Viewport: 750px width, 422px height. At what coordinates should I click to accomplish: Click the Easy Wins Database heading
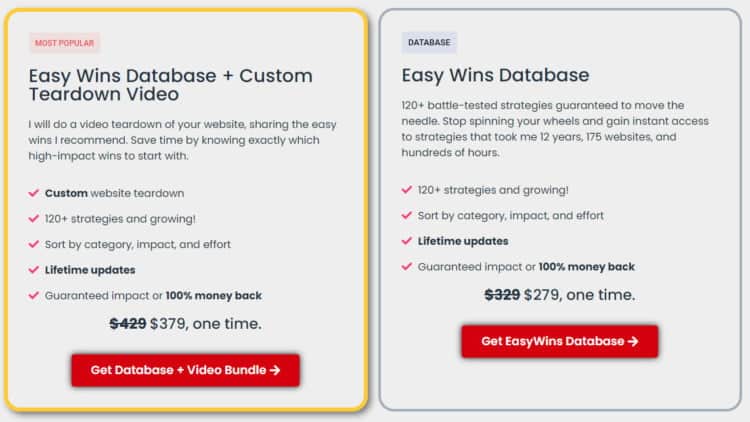(496, 75)
